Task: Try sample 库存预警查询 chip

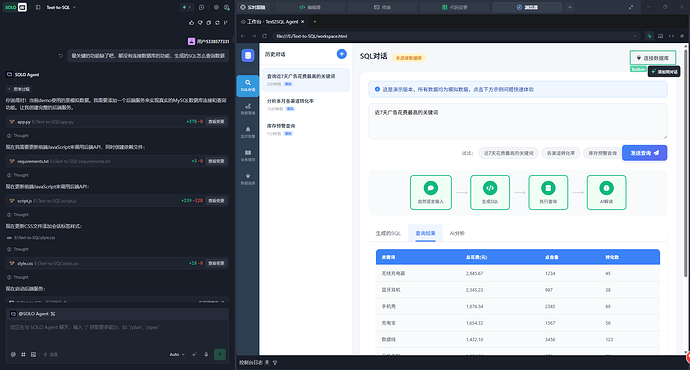Action: [x=602, y=153]
